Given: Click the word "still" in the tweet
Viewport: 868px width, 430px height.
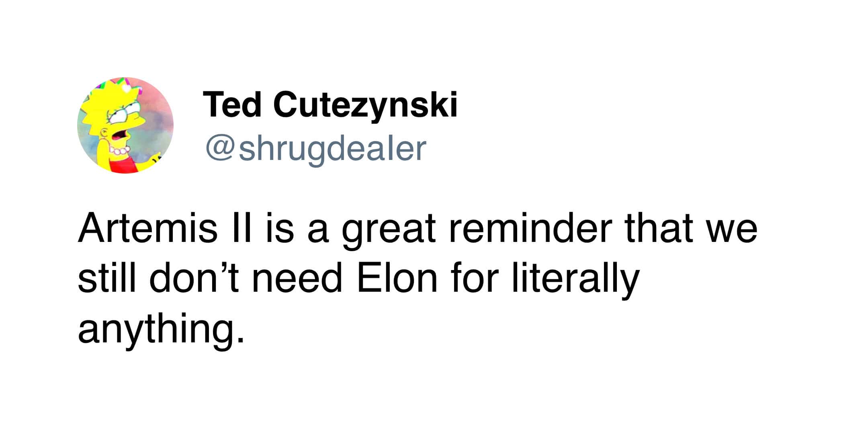Looking at the screenshot, I should coord(107,278).
